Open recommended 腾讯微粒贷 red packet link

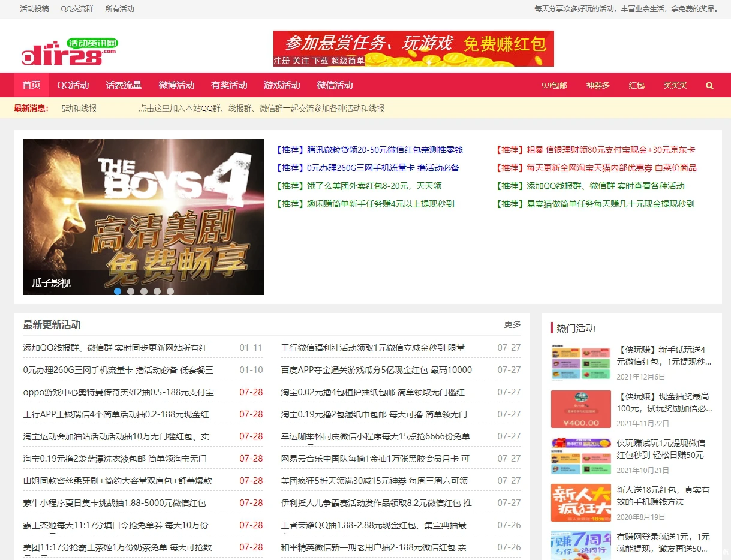369,150
